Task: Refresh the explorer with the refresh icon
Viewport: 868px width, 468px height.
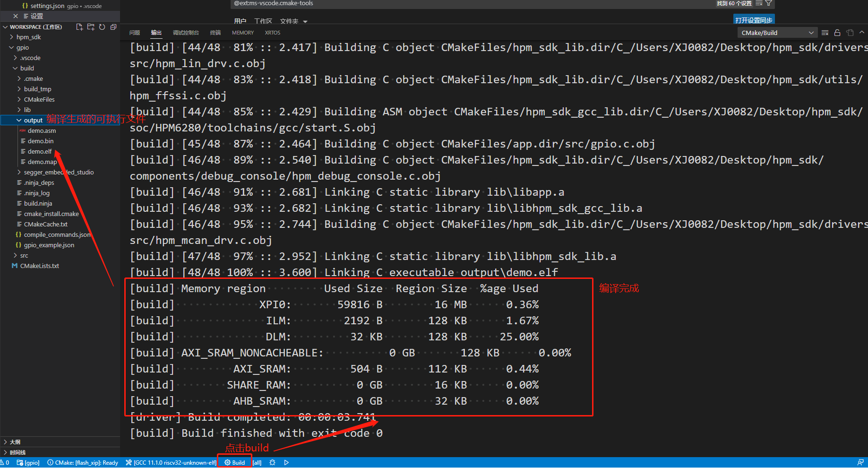Action: (102, 27)
